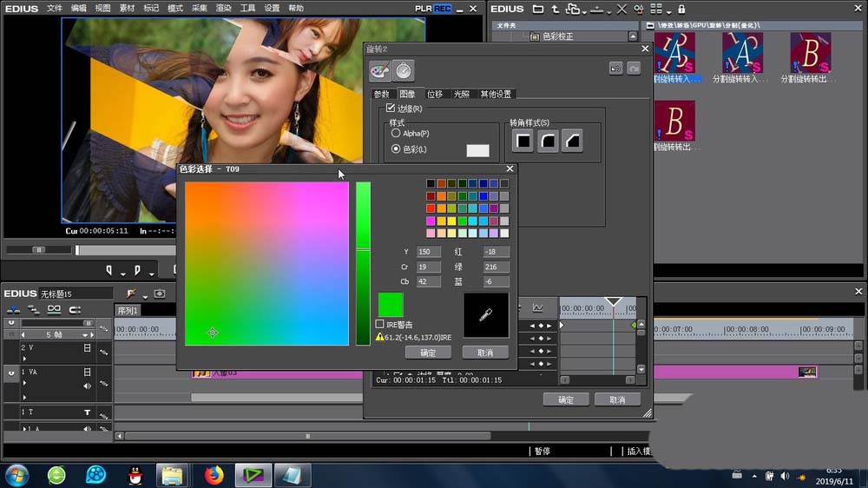This screenshot has height=488, width=868.
Task: Switch to the 光照 tab
Action: (461, 94)
